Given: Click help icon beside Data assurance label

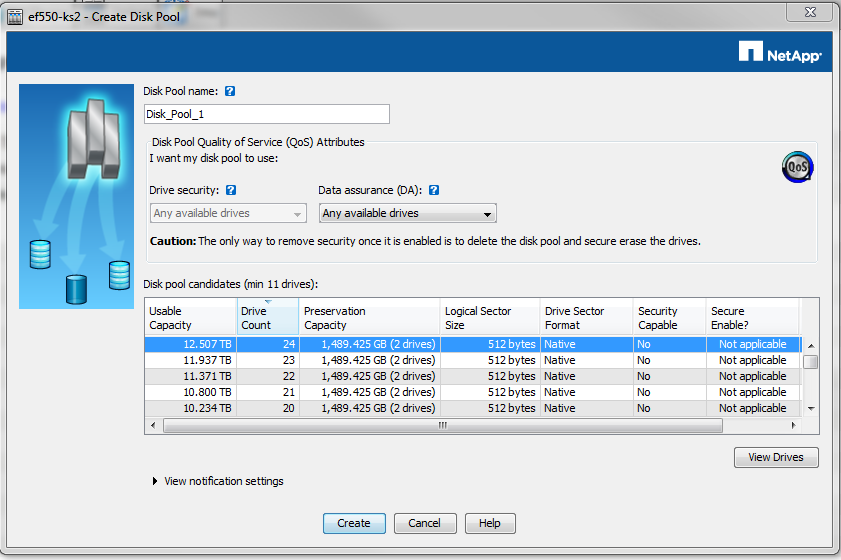Looking at the screenshot, I should coord(434,190).
